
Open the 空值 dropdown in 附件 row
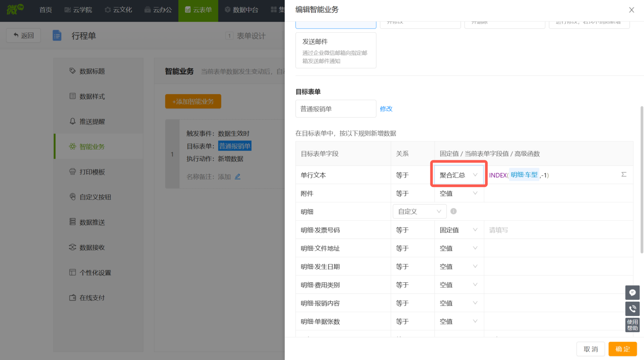458,194
